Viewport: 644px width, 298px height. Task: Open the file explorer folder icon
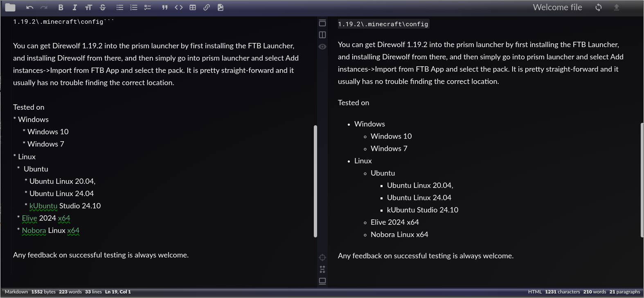click(10, 7)
